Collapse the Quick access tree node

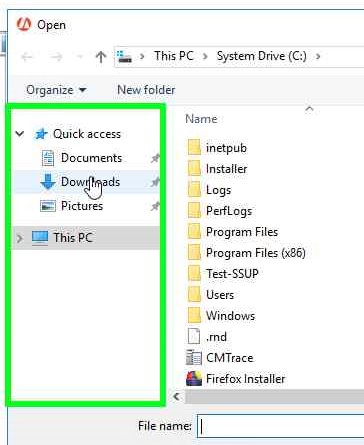20,134
